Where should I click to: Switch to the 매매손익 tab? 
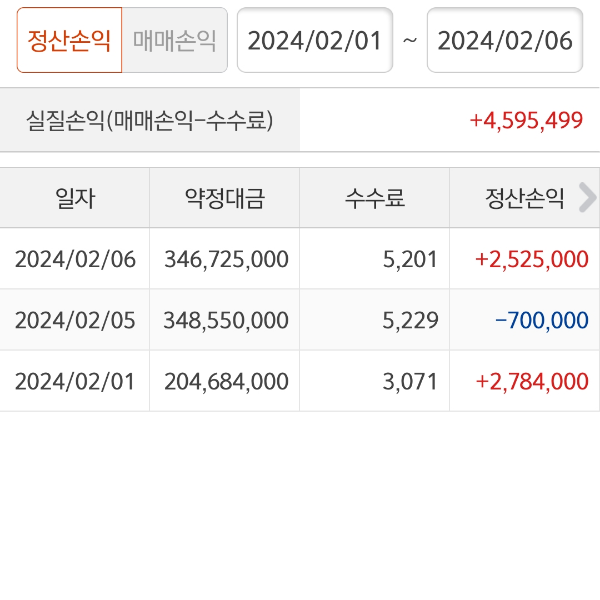tap(175, 40)
